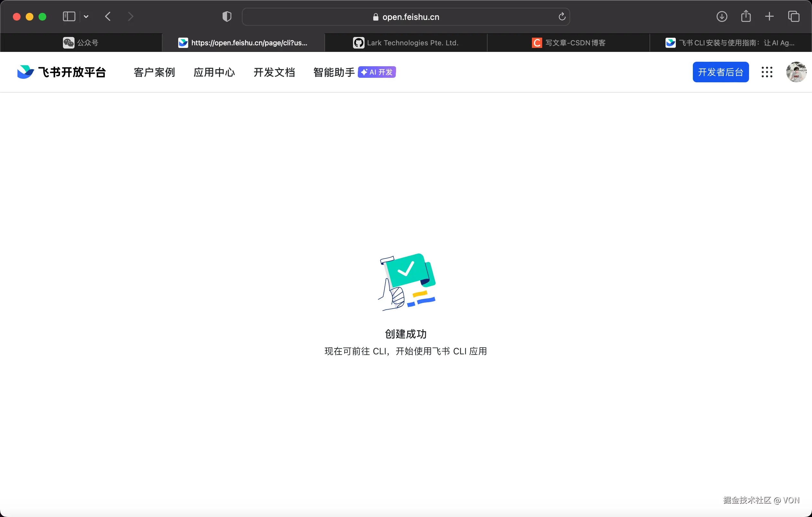Share the current page via the share icon
Image resolution: width=812 pixels, height=517 pixels.
click(746, 16)
